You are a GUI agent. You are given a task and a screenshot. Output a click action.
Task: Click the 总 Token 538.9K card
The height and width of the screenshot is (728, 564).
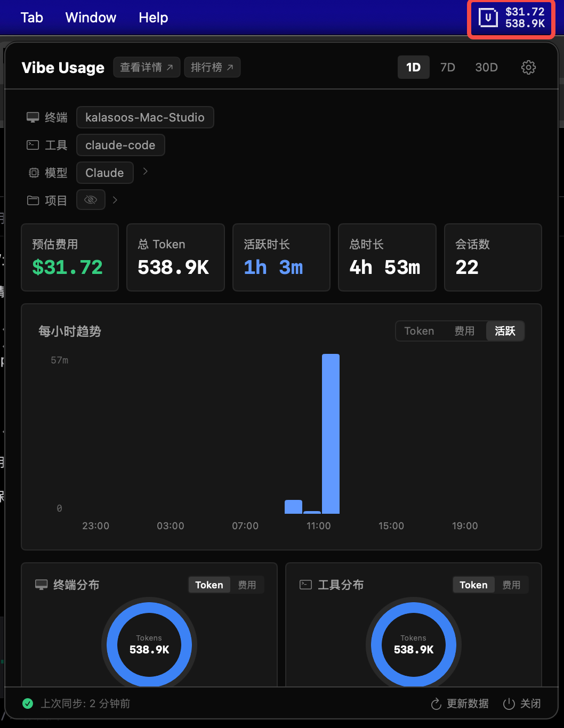coord(175,257)
